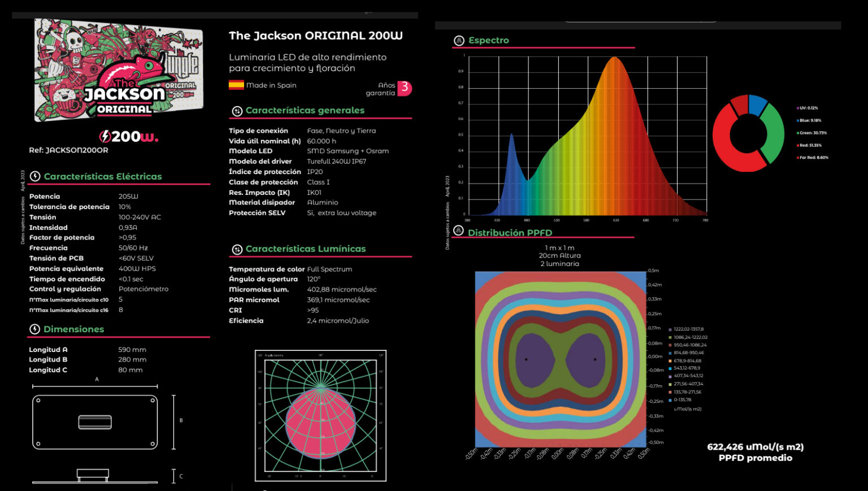Click the lightning icon beside Características Eléctricas
868x491 pixels.
[35, 176]
